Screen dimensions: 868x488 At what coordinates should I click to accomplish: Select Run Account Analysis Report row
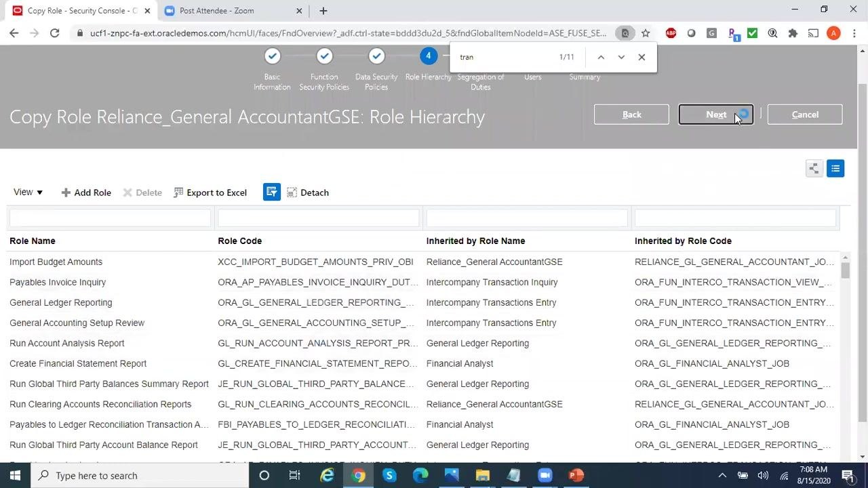click(x=424, y=343)
